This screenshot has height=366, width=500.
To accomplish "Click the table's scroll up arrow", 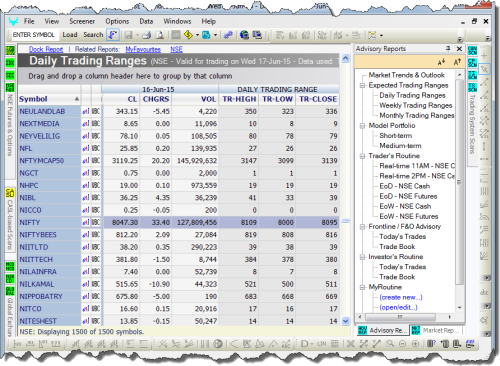I will pos(345,58).
